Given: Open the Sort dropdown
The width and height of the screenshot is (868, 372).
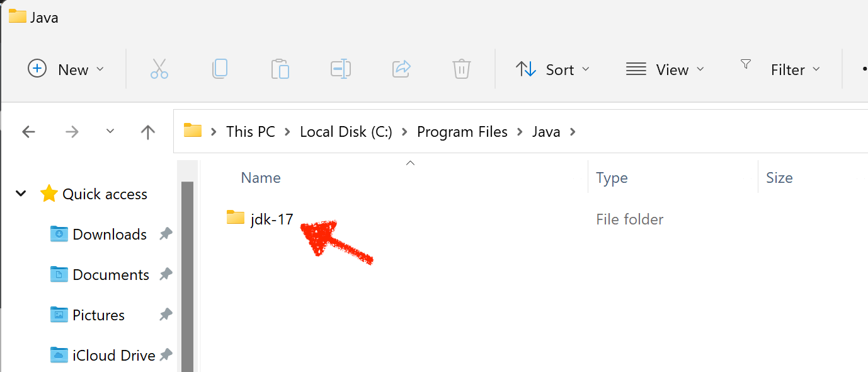Looking at the screenshot, I should tap(553, 69).
